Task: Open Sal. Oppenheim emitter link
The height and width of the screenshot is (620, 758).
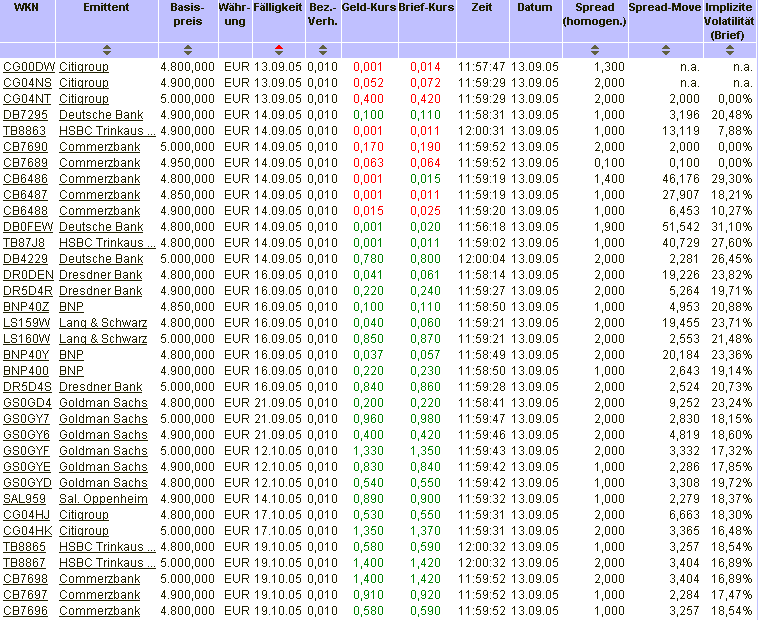Action: coord(103,498)
